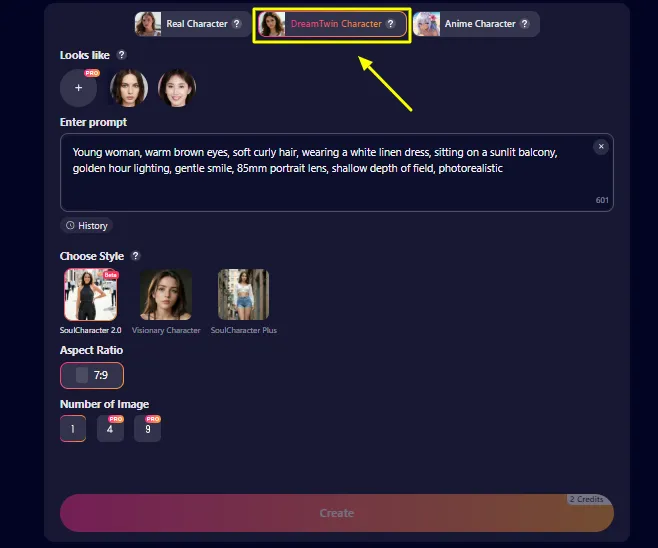Set number of images to 4
This screenshot has width=658, height=548.
pos(110,429)
